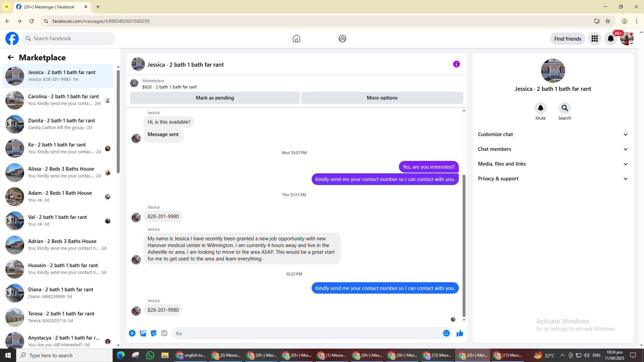Open Chrome browser menu

pos(637,21)
